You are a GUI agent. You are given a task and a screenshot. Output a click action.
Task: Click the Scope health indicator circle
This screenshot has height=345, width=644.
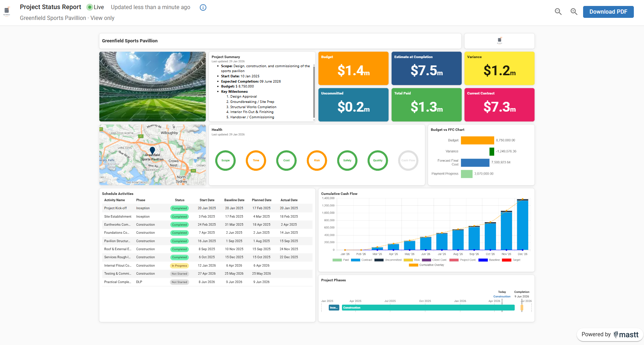pyautogui.click(x=225, y=161)
